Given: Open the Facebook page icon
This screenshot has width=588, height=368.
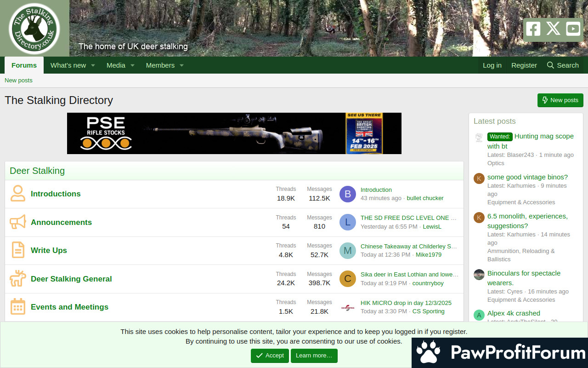Looking at the screenshot, I should pyautogui.click(x=533, y=29).
